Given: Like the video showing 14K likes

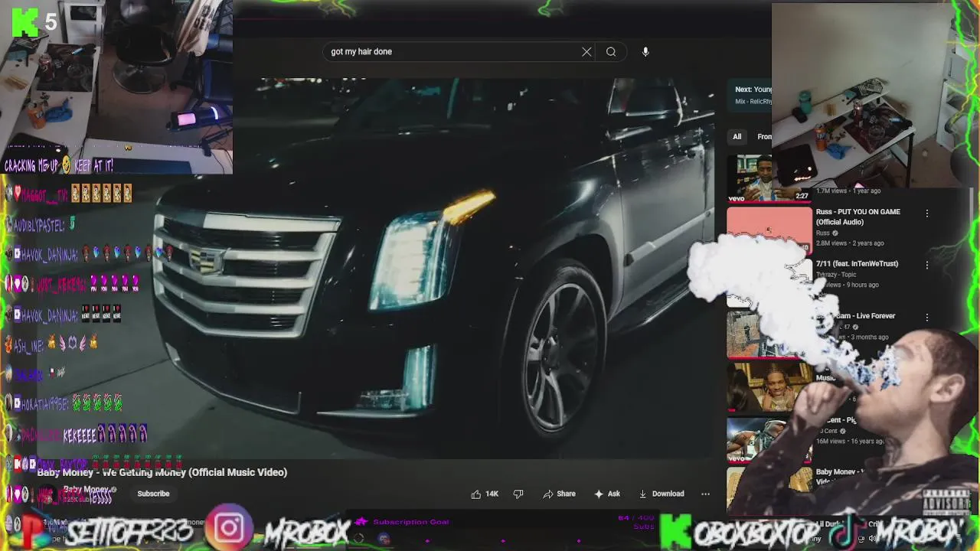Looking at the screenshot, I should point(485,494).
